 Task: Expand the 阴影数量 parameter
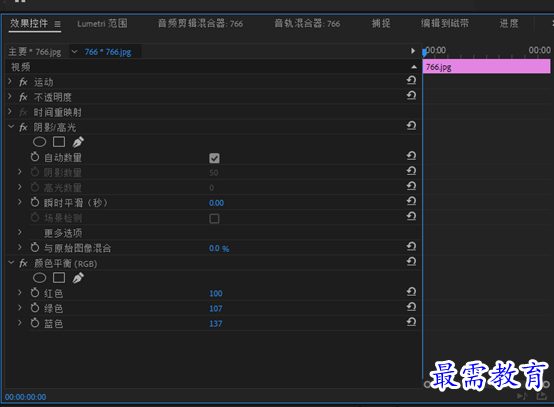(20, 172)
